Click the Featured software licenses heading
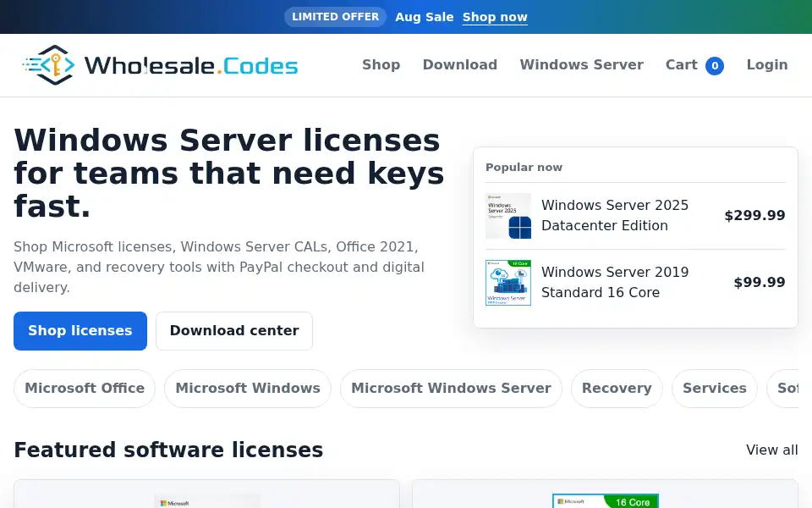Screen dimensions: 812x508 (x=168, y=450)
